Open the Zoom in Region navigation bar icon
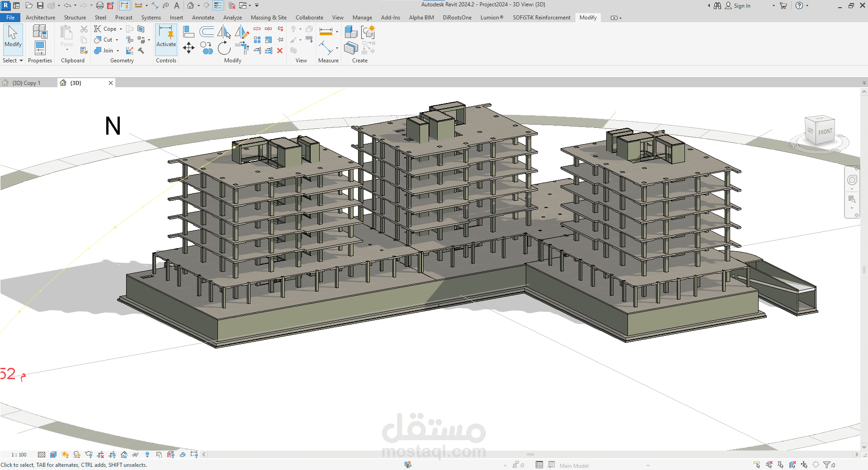This screenshot has height=470, width=868. tap(852, 199)
